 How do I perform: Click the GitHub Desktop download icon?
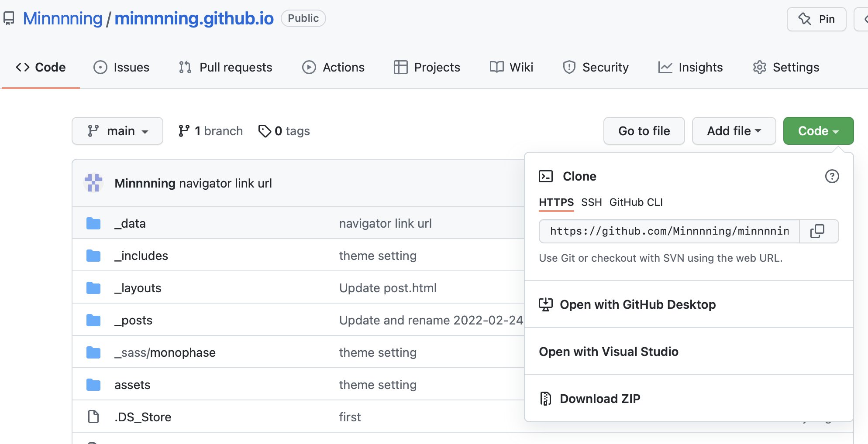tap(546, 304)
